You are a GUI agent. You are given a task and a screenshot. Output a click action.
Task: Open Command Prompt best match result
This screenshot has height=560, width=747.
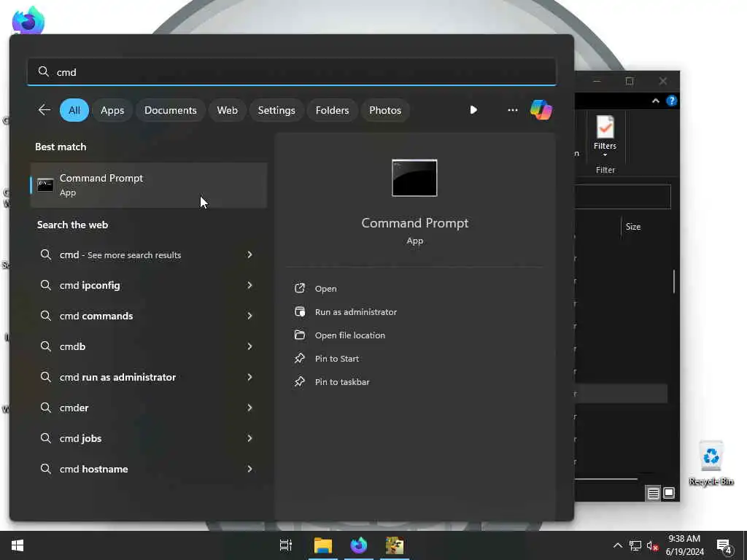point(149,185)
